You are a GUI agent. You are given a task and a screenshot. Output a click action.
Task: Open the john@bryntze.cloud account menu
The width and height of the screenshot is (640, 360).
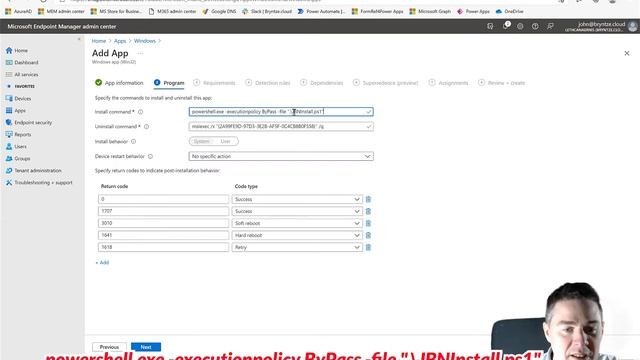[x=601, y=27]
